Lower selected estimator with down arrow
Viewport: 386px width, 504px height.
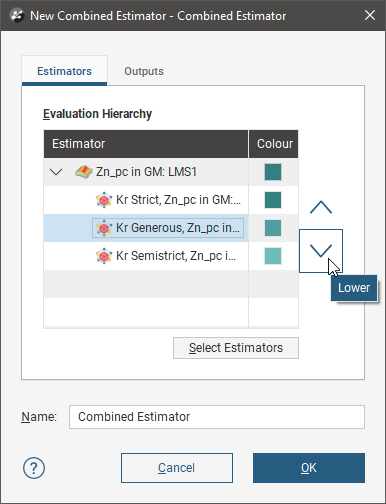tap(321, 251)
